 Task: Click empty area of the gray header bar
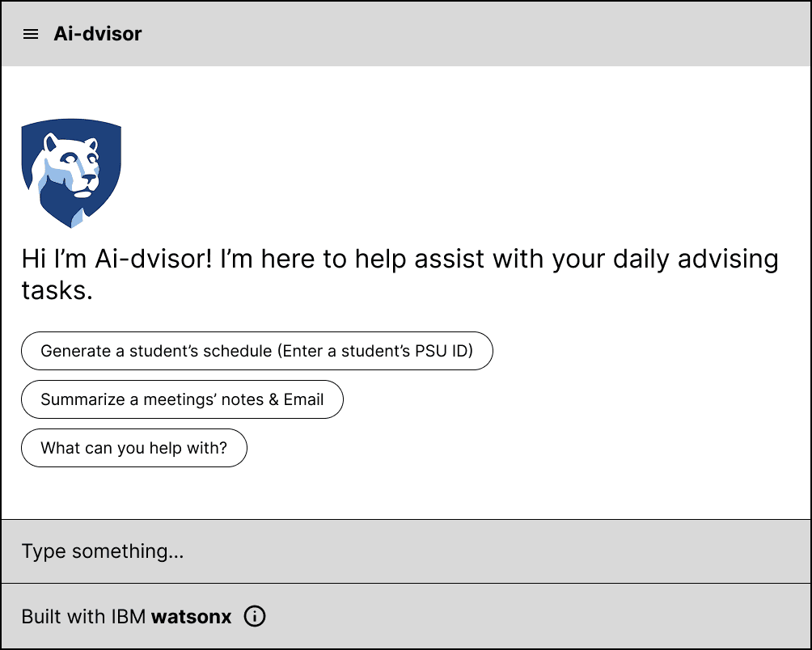(485, 34)
